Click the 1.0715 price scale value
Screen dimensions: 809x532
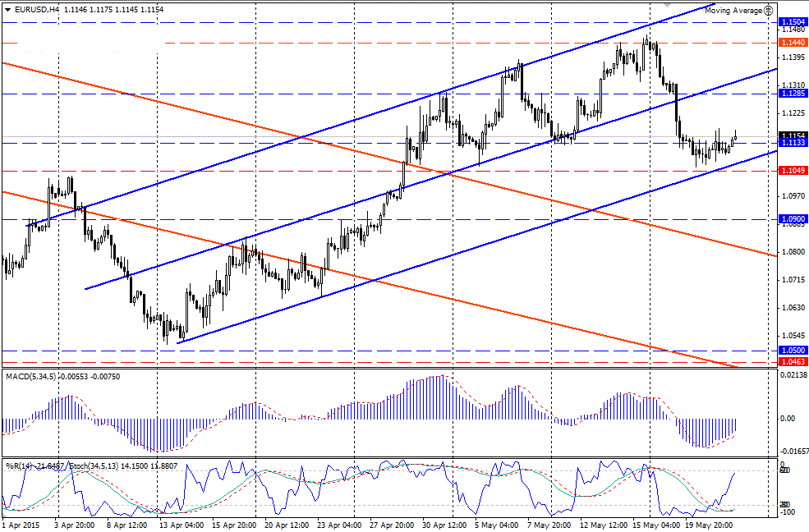click(x=793, y=280)
